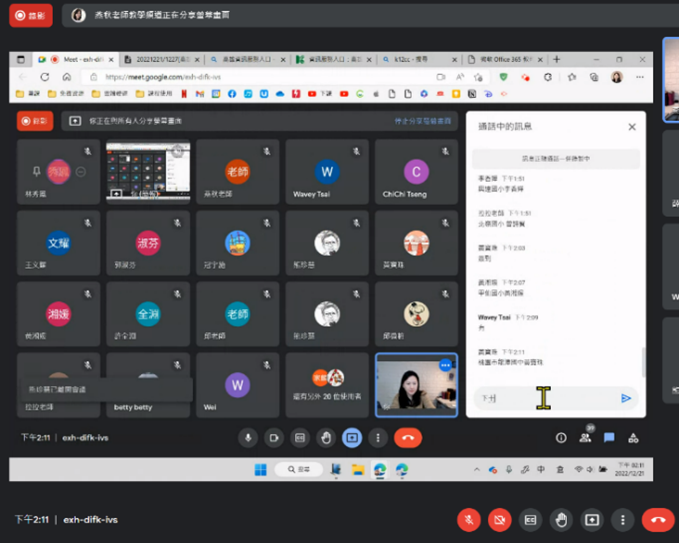This screenshot has width=679, height=543.
Task: Open the taskbar clock and date
Action: tap(630, 469)
